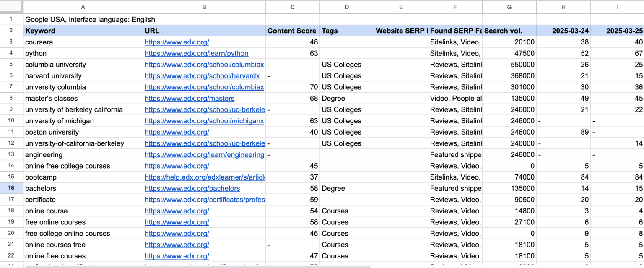This screenshot has width=644, height=268.
Task: Open the HarvardX school link
Action: click(x=201, y=76)
